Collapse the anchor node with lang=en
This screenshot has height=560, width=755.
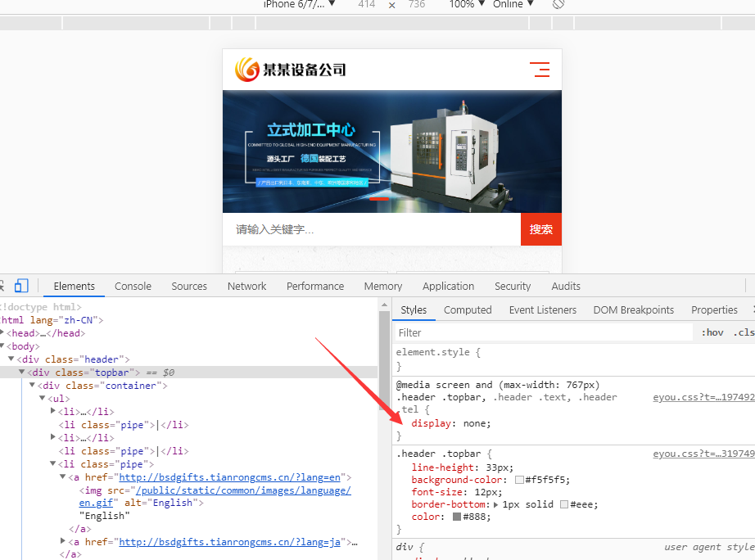[62, 476]
